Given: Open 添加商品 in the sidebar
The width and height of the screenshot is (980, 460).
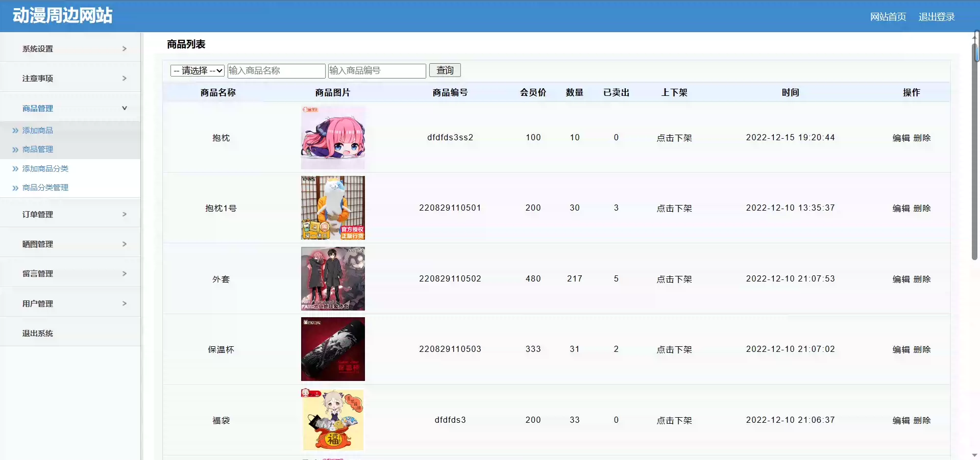Looking at the screenshot, I should 38,131.
